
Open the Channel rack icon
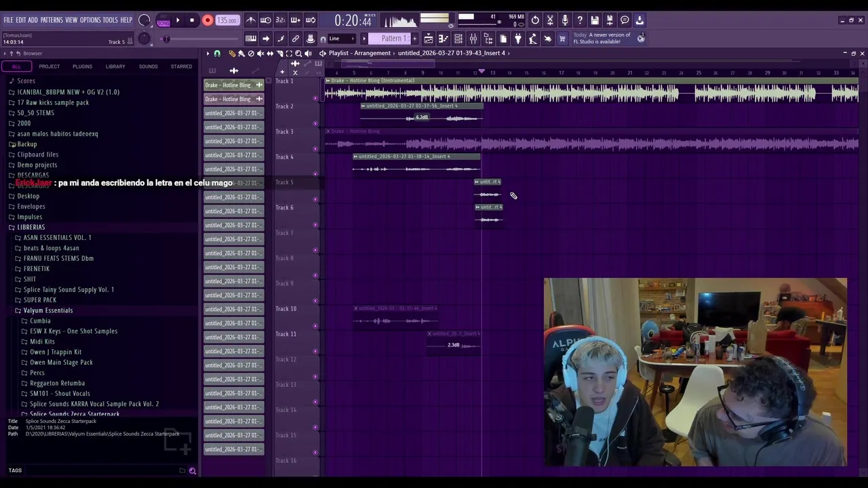(458, 39)
